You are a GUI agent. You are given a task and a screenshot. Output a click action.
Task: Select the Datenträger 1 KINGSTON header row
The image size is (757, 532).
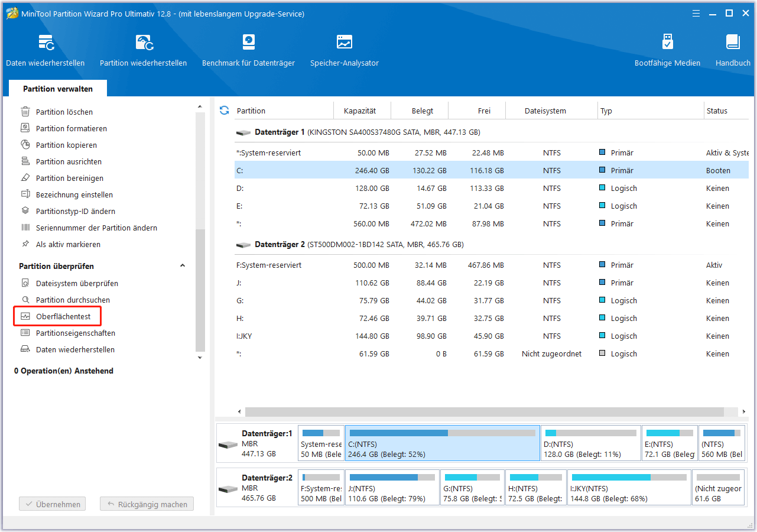click(491, 132)
